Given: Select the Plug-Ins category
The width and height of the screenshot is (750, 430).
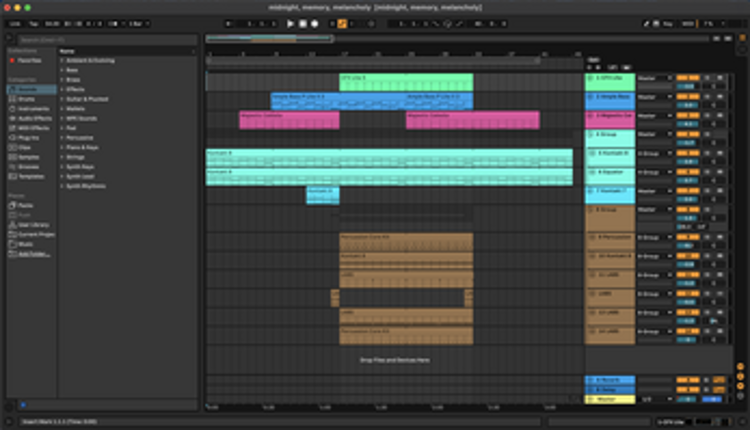Looking at the screenshot, I should (26, 137).
